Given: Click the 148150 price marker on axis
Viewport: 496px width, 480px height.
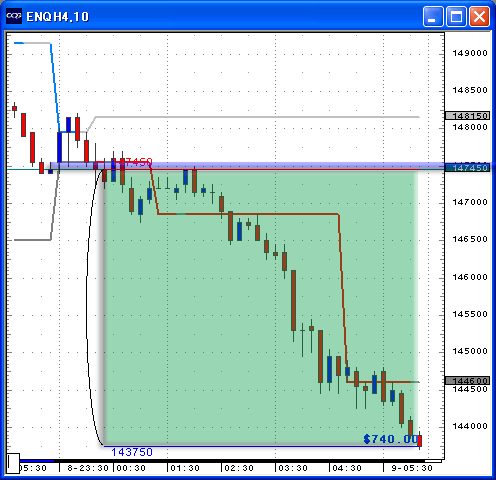Looking at the screenshot, I should pos(467,116).
